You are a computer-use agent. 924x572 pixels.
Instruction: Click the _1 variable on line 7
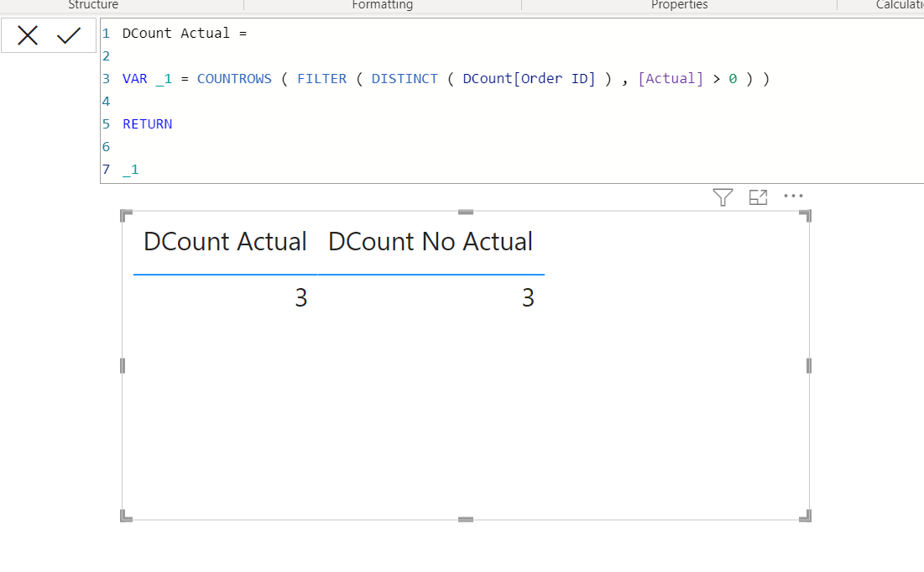(131, 170)
